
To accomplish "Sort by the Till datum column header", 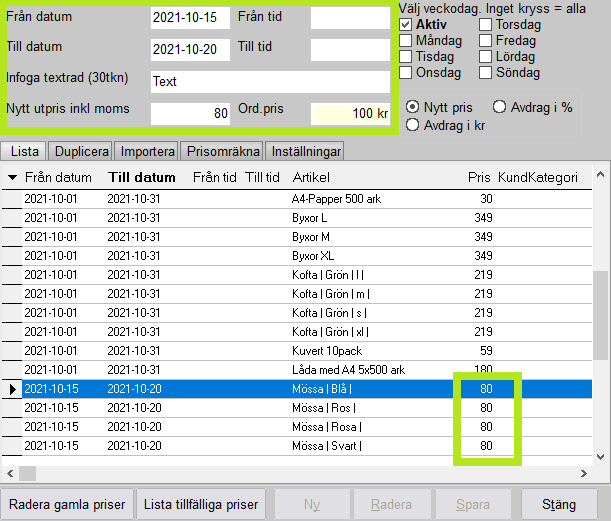I will (135, 178).
